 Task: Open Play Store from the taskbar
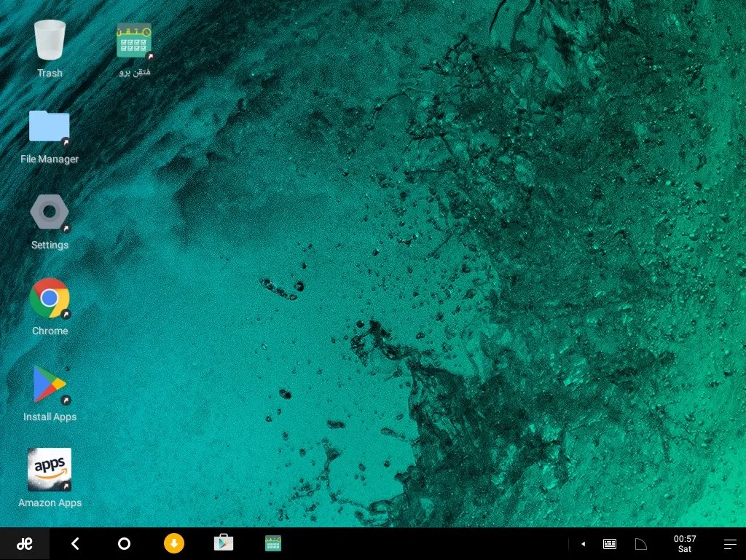pos(224,543)
